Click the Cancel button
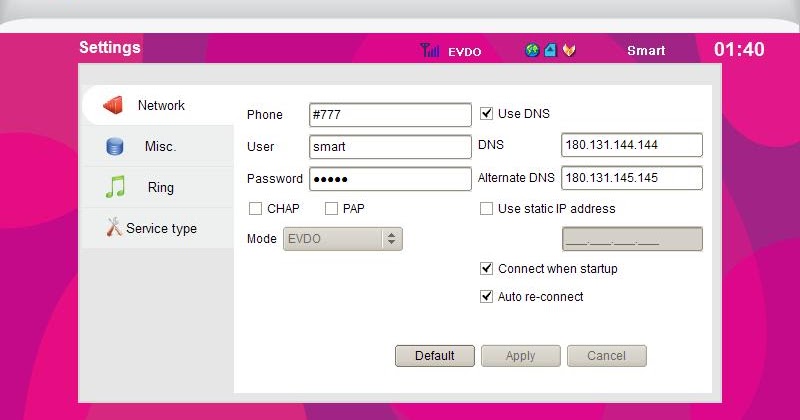The width and height of the screenshot is (800, 420). (x=607, y=356)
